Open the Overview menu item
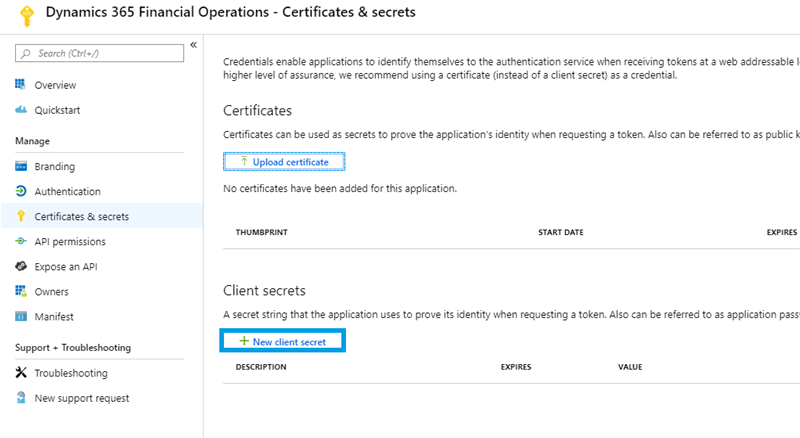This screenshot has height=438, width=800. [55, 85]
